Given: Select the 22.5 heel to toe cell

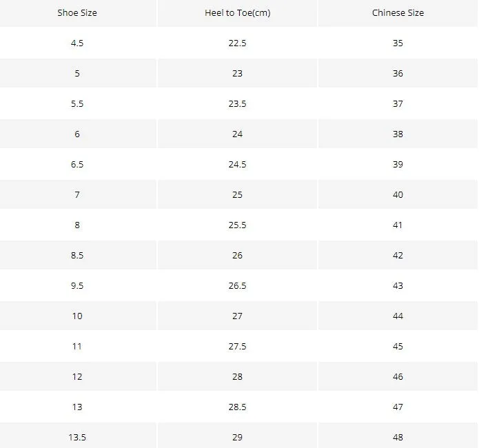Looking at the screenshot, I should pyautogui.click(x=237, y=43).
